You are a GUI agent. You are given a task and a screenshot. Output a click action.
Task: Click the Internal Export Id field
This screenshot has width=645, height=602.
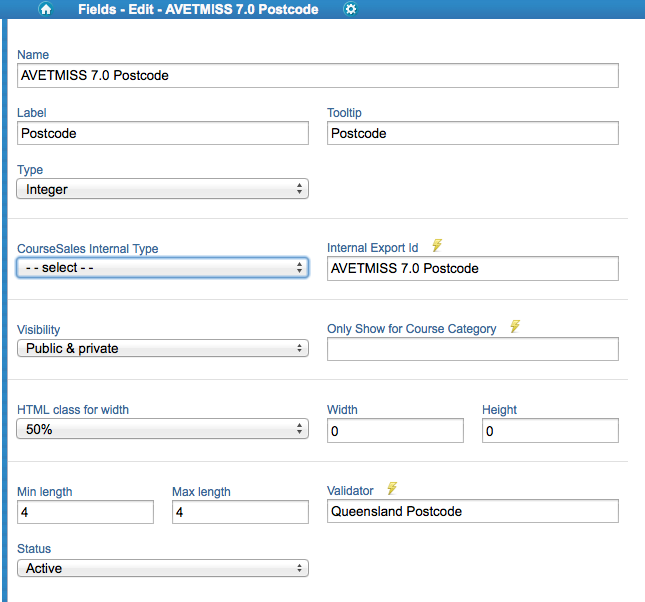click(472, 268)
